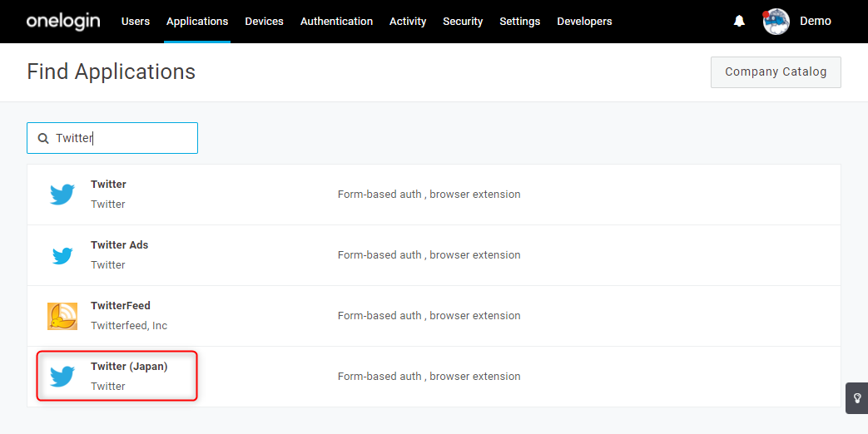Viewport: 868px width, 434px height.
Task: Open the lightbulb help widget
Action: pos(857,398)
